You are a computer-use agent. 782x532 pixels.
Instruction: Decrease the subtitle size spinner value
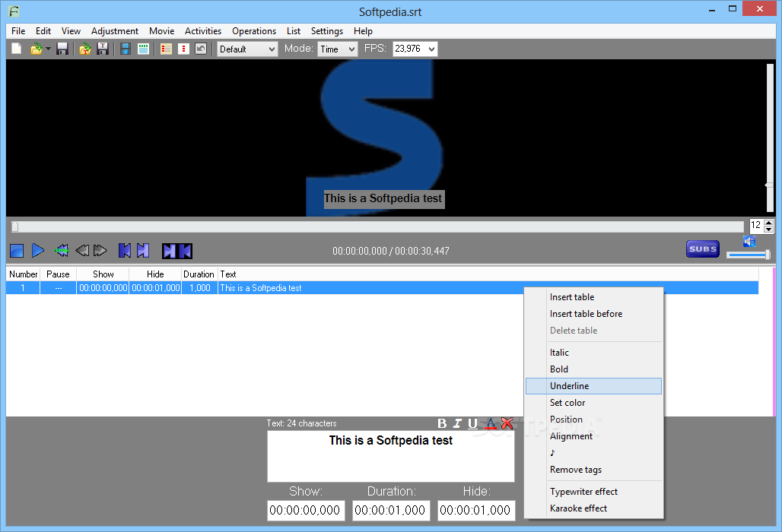(768, 229)
